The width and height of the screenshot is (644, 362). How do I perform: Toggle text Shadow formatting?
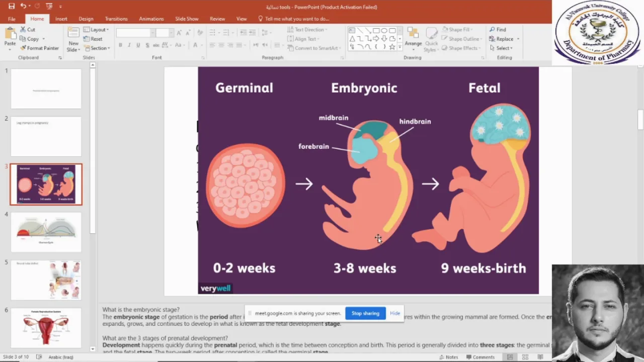[x=147, y=45]
